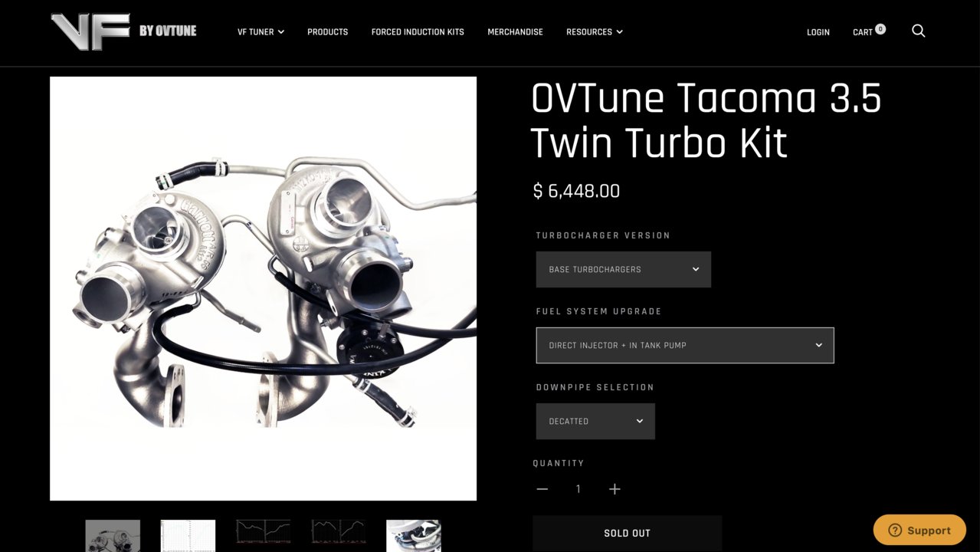Decrease quantity with the minus icon
The width and height of the screenshot is (980, 552).
coord(542,489)
